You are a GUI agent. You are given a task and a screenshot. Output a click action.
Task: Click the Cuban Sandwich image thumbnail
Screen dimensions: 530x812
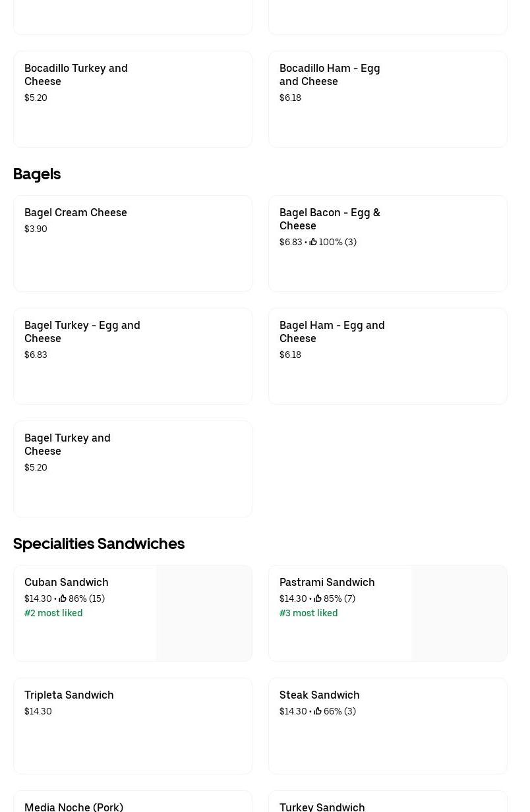[x=204, y=613]
